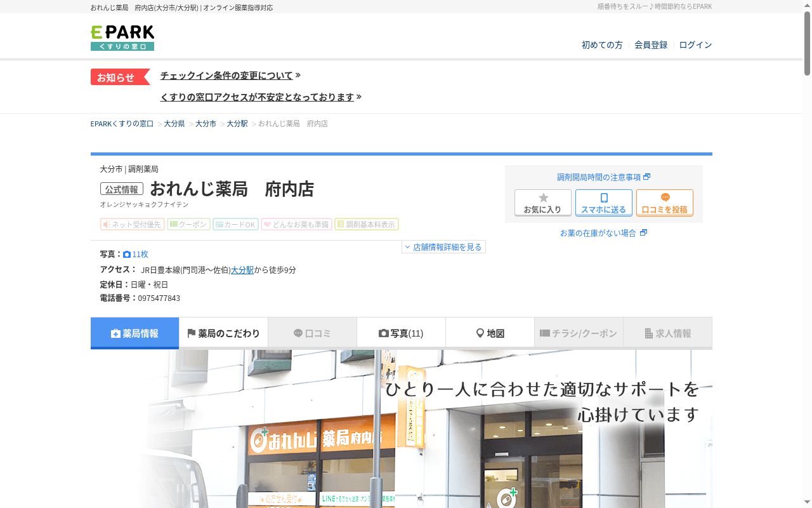This screenshot has height=508, width=812.
Task: Open the 口コミ tab
Action: 312,333
